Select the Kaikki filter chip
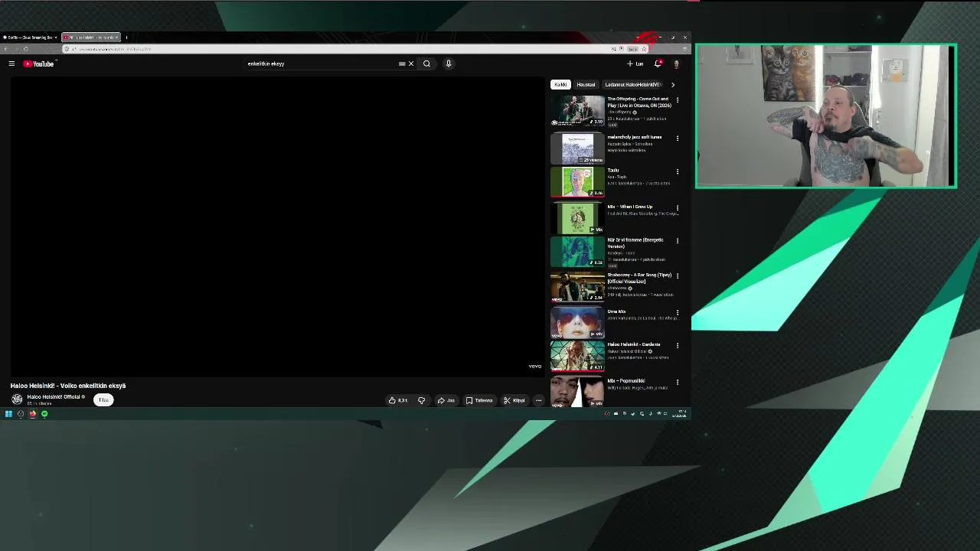The width and height of the screenshot is (980, 551). click(x=560, y=84)
